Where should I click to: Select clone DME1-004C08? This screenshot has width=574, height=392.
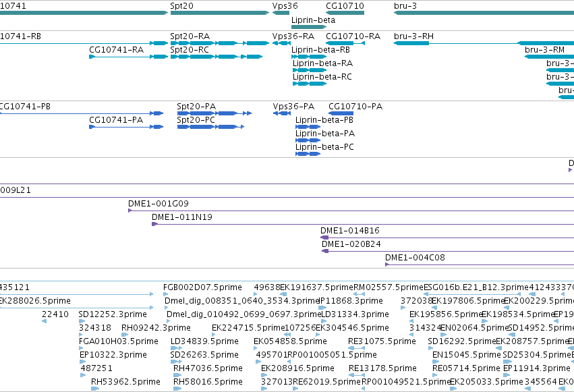point(480,265)
